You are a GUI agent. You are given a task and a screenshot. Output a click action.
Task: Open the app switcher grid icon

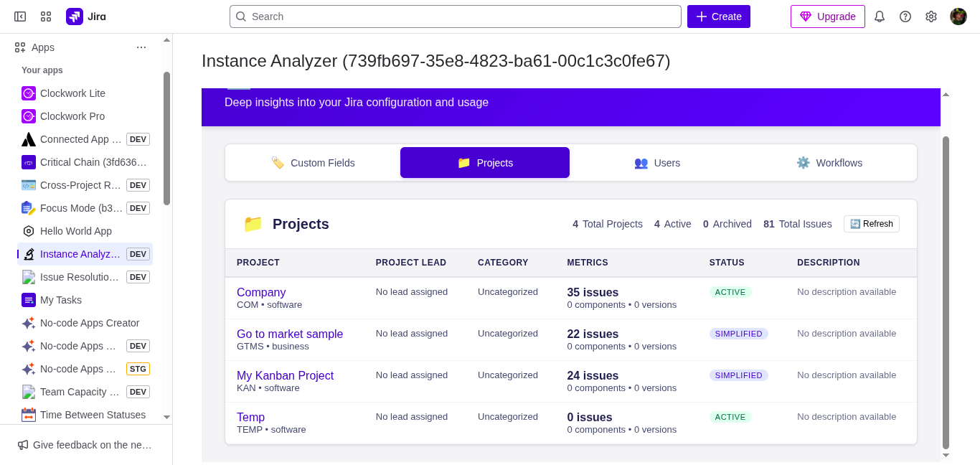tap(45, 16)
